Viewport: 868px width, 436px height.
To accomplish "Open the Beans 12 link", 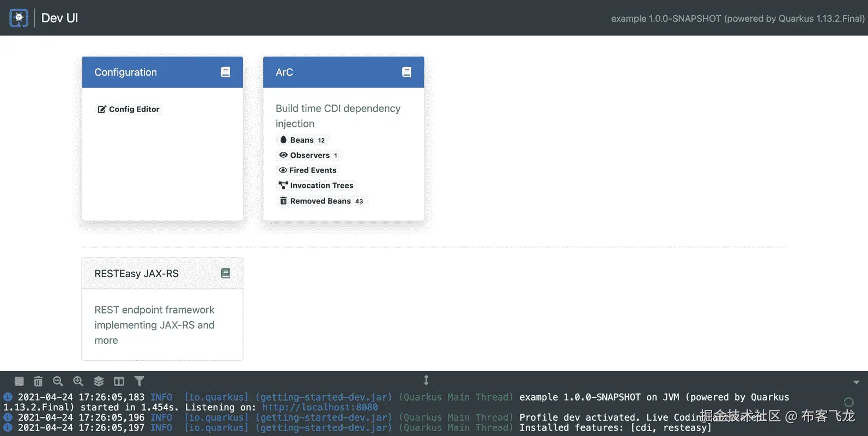I will click(302, 140).
